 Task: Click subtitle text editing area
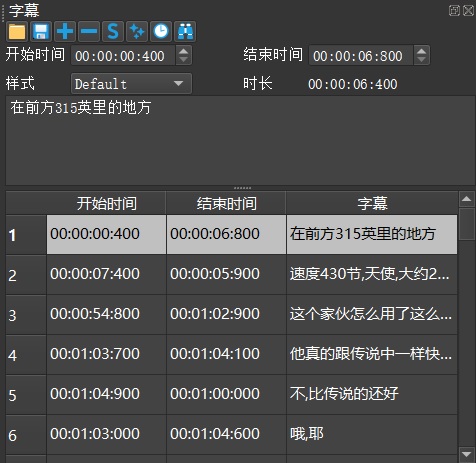[240, 140]
